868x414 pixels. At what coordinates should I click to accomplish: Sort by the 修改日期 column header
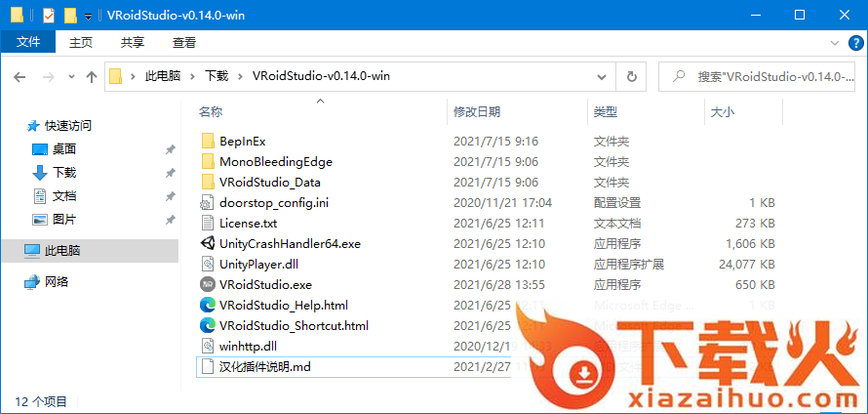pos(477,112)
